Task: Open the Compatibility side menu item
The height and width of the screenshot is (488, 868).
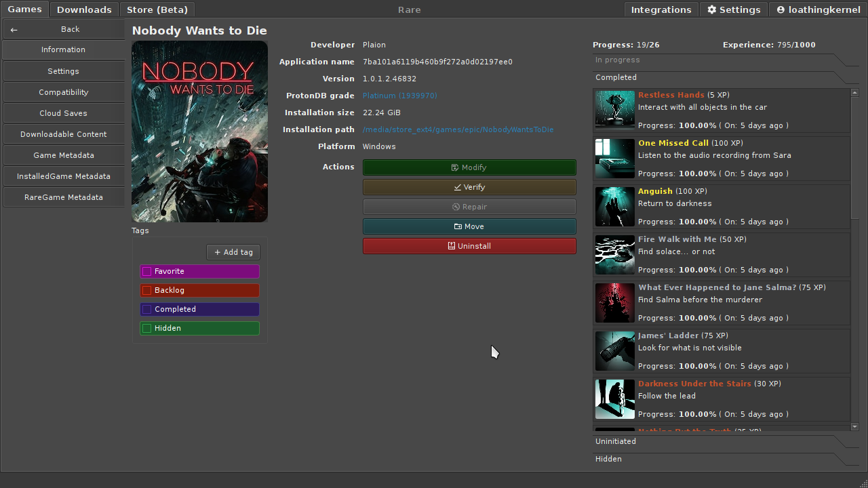Action: (x=63, y=92)
